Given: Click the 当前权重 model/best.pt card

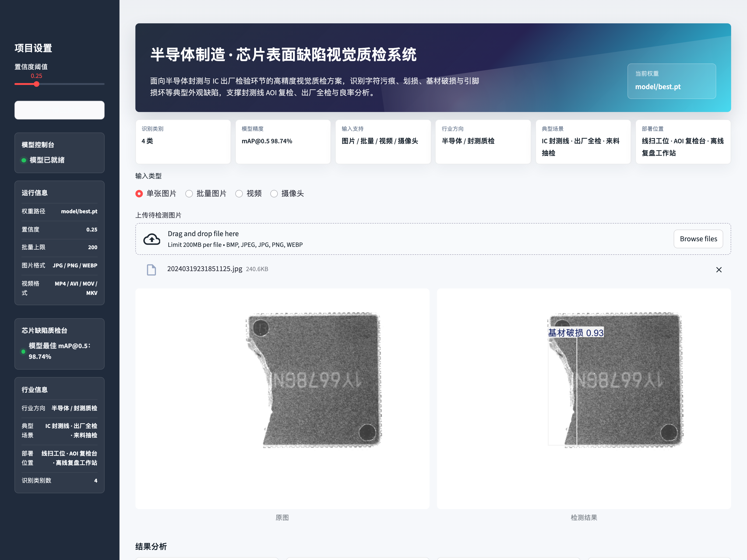Looking at the screenshot, I should coord(671,81).
